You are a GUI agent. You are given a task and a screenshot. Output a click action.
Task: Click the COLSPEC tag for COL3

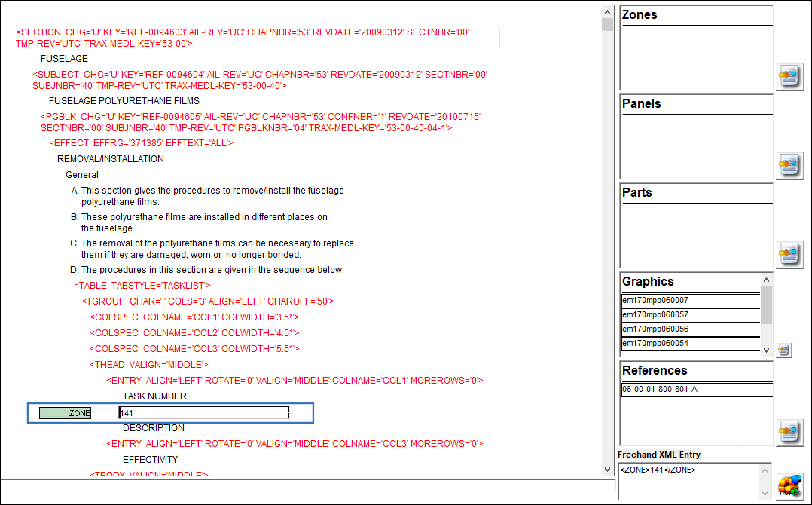(194, 349)
